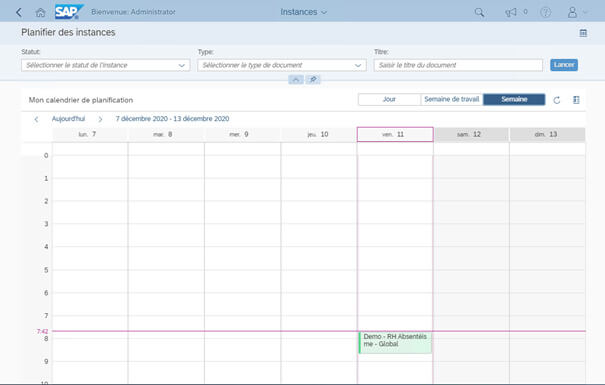605x385 pixels.
Task: Expand the Statut instance dropdown
Action: (181, 66)
